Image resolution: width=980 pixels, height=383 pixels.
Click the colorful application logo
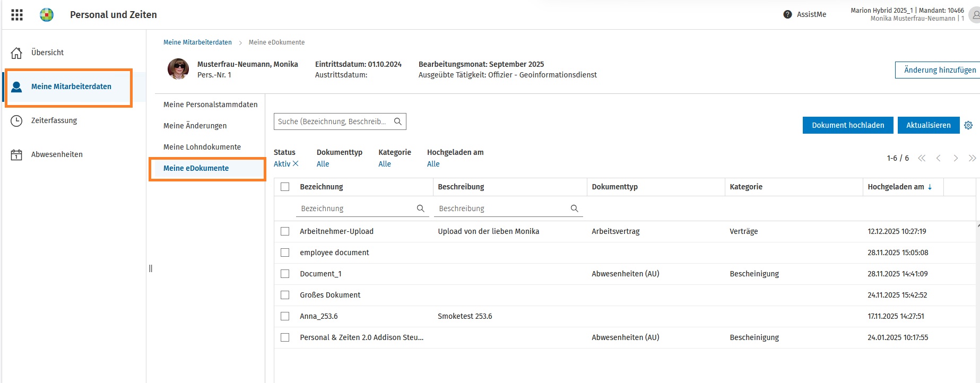tap(47, 15)
